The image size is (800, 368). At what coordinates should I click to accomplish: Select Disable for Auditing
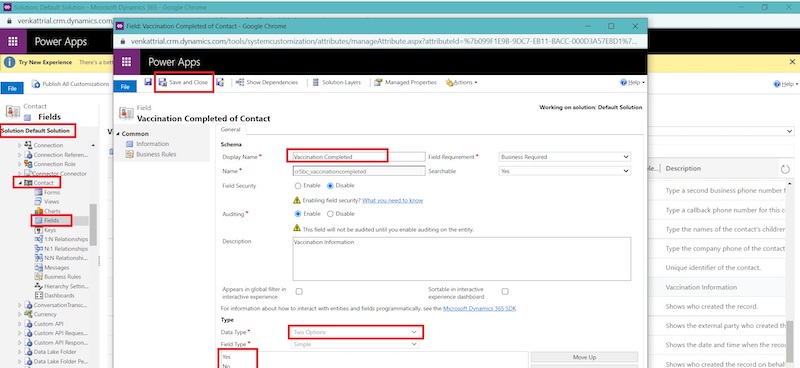pos(330,214)
